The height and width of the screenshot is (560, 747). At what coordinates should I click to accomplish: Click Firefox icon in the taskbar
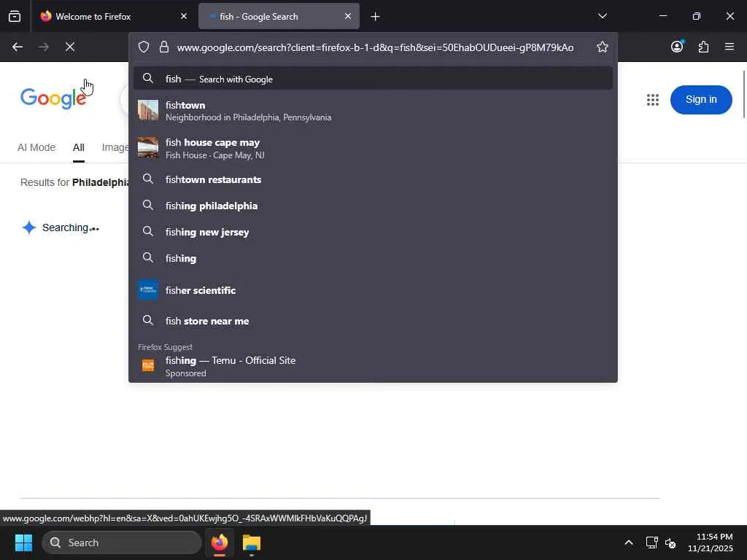[x=220, y=542]
